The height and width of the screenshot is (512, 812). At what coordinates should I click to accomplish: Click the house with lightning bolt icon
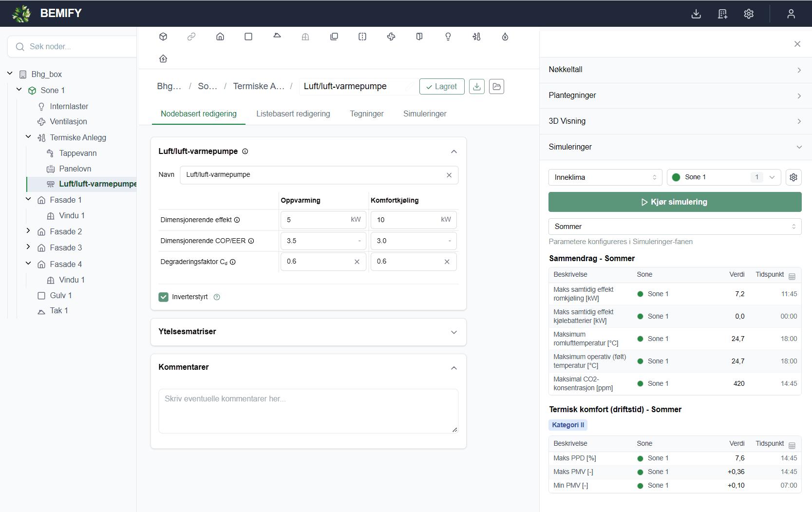tap(163, 58)
